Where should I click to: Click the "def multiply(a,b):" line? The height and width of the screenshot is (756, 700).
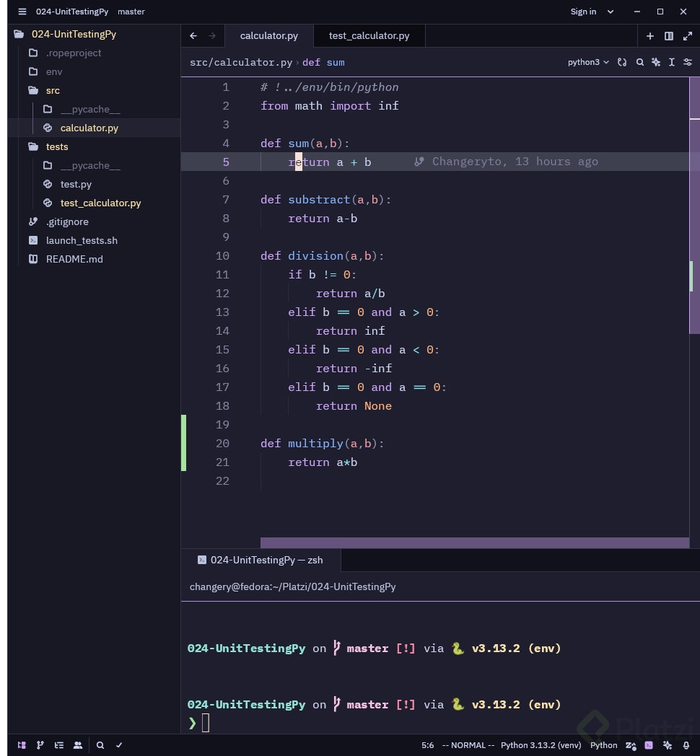coord(323,443)
